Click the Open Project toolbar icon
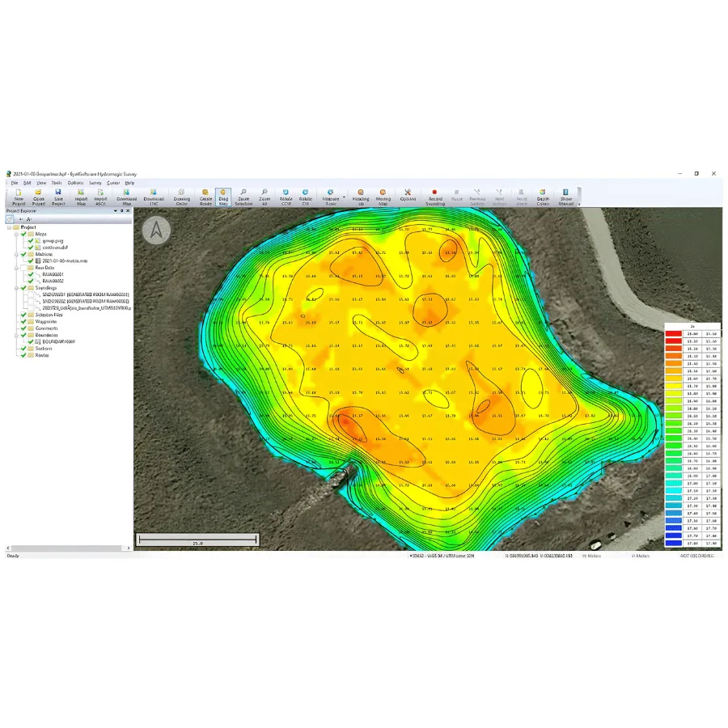Viewport: 728px width, 728px height. click(x=39, y=197)
